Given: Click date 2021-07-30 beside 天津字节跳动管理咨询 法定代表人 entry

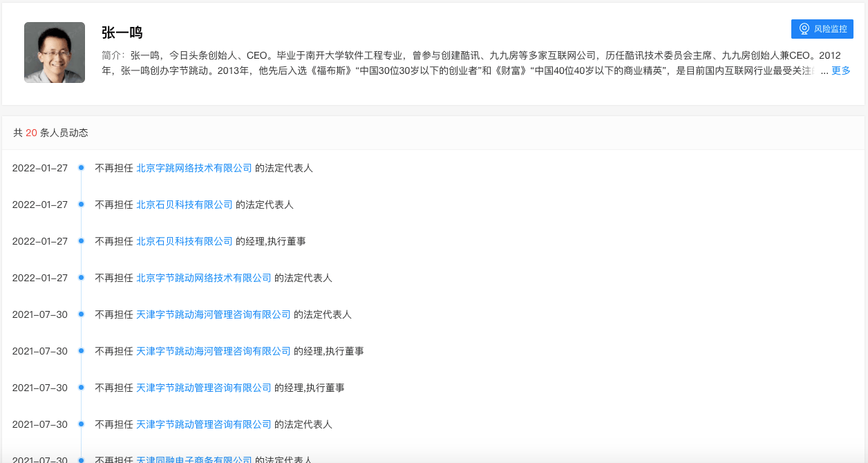Looking at the screenshot, I should coord(40,424).
